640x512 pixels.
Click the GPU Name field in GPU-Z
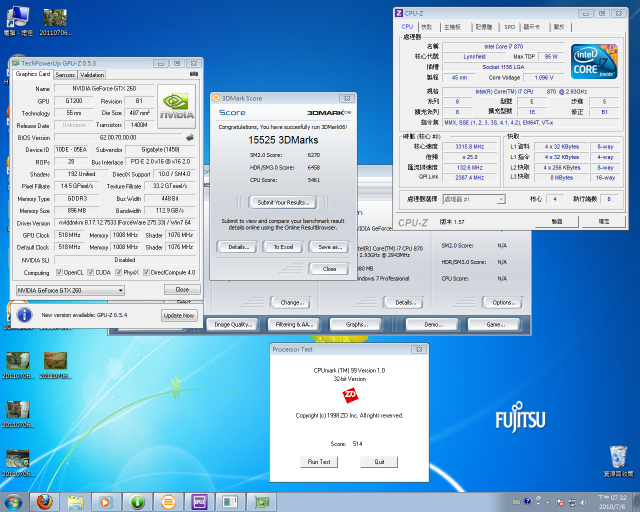pyautogui.click(x=104, y=89)
